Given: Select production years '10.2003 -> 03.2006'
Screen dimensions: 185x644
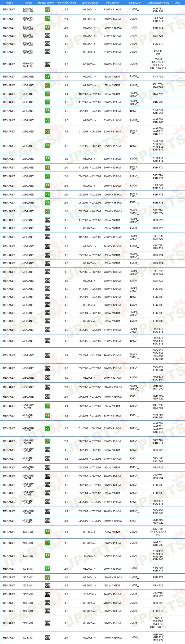Looking at the screenshot, I should 90,237.
